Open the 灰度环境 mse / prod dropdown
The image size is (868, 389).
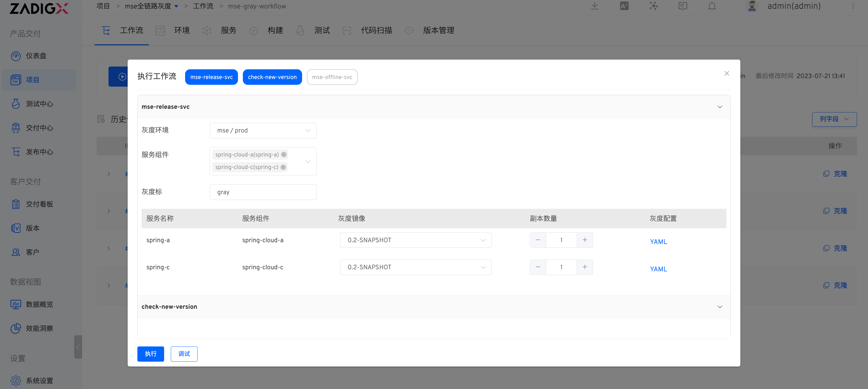(x=263, y=130)
